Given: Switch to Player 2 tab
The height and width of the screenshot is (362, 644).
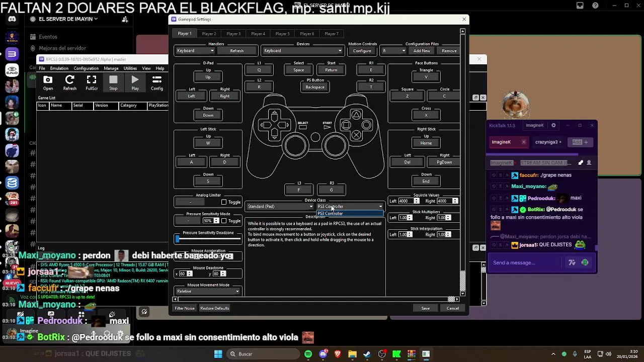Looking at the screenshot, I should [x=209, y=34].
